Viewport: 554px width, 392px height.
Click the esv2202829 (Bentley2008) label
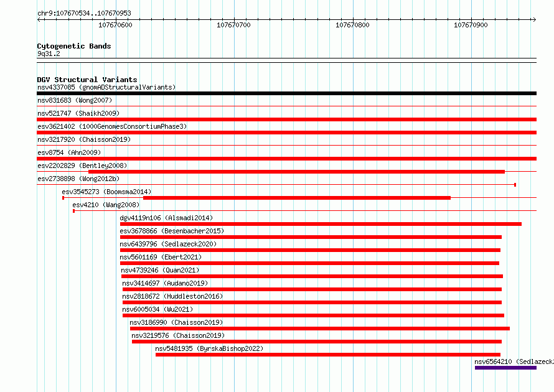pyautogui.click(x=82, y=166)
